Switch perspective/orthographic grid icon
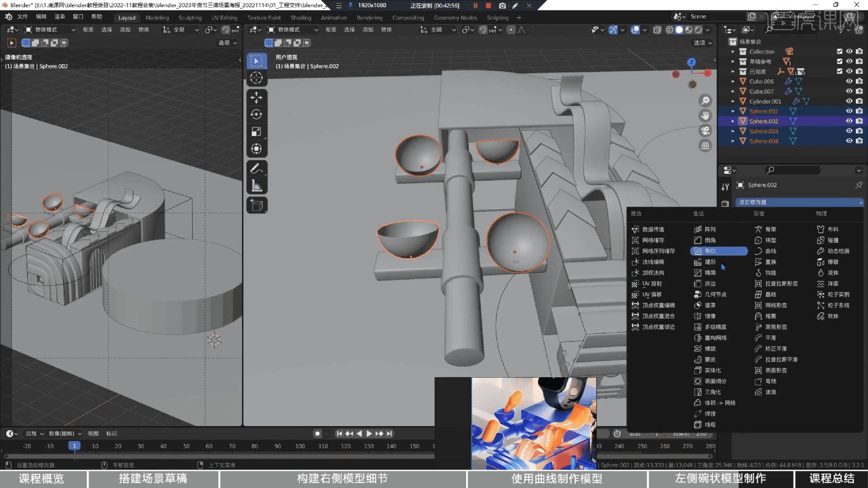Screen dimensions: 868x488 point(705,145)
